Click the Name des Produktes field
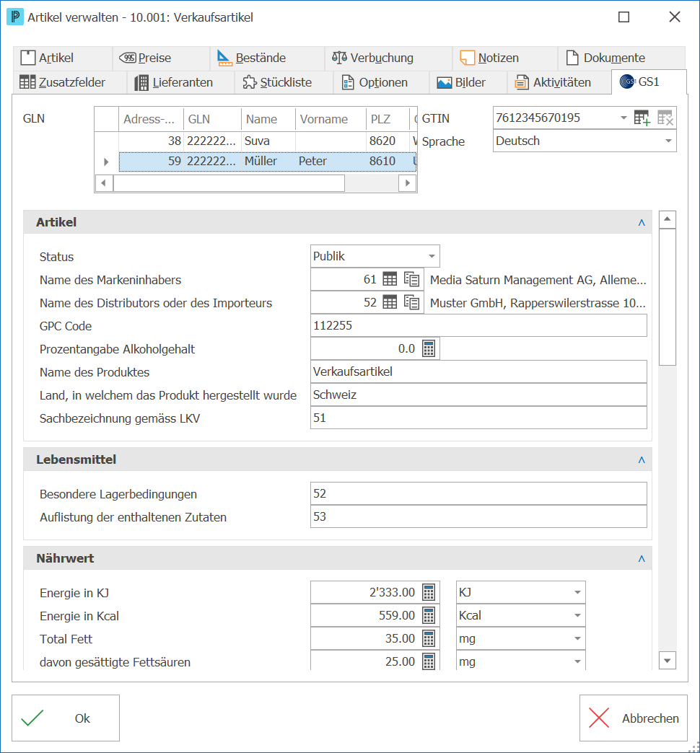This screenshot has height=753, width=700. point(478,371)
